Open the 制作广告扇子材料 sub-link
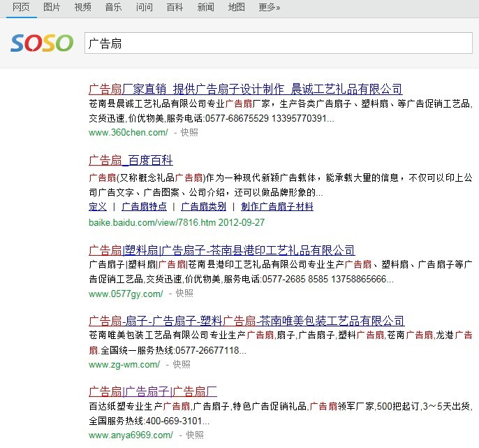Image resolution: width=479 pixels, height=448 pixels. pyautogui.click(x=277, y=207)
